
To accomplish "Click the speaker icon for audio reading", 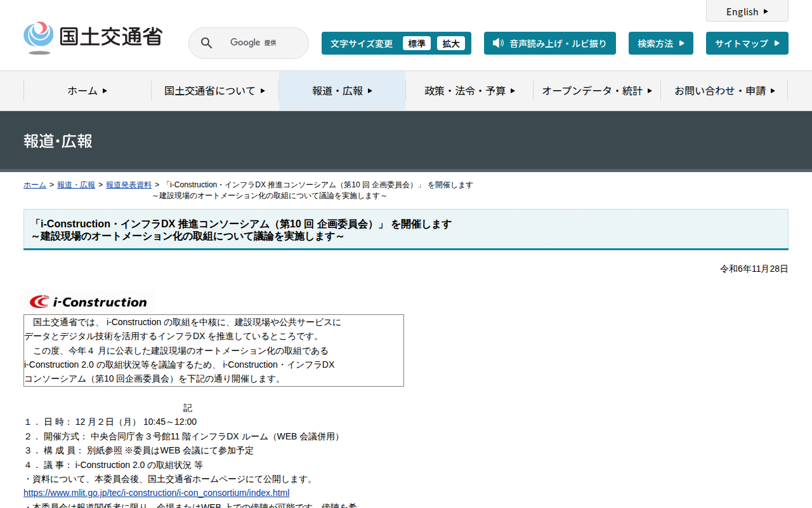I will click(498, 43).
